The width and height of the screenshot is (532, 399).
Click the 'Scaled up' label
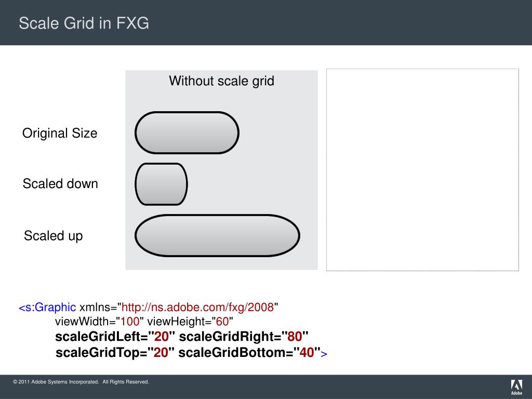pos(54,236)
